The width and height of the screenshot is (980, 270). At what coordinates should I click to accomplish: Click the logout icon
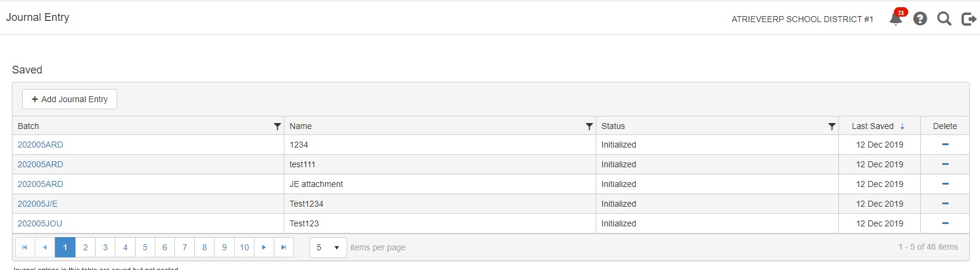pos(968,19)
